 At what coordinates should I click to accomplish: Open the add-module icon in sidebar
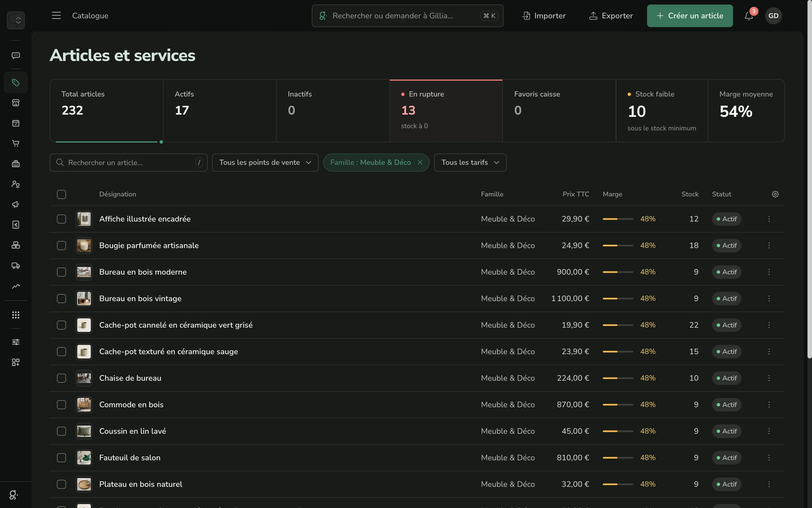[16, 362]
